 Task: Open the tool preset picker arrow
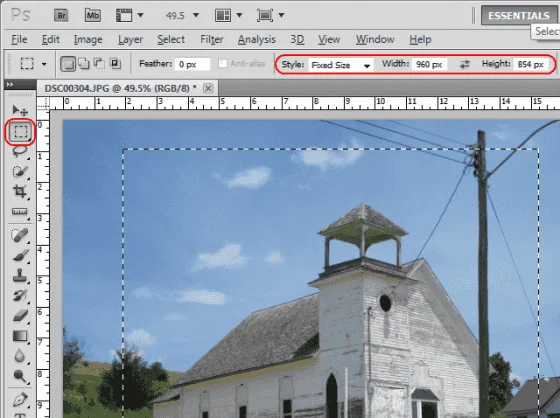pos(44,64)
